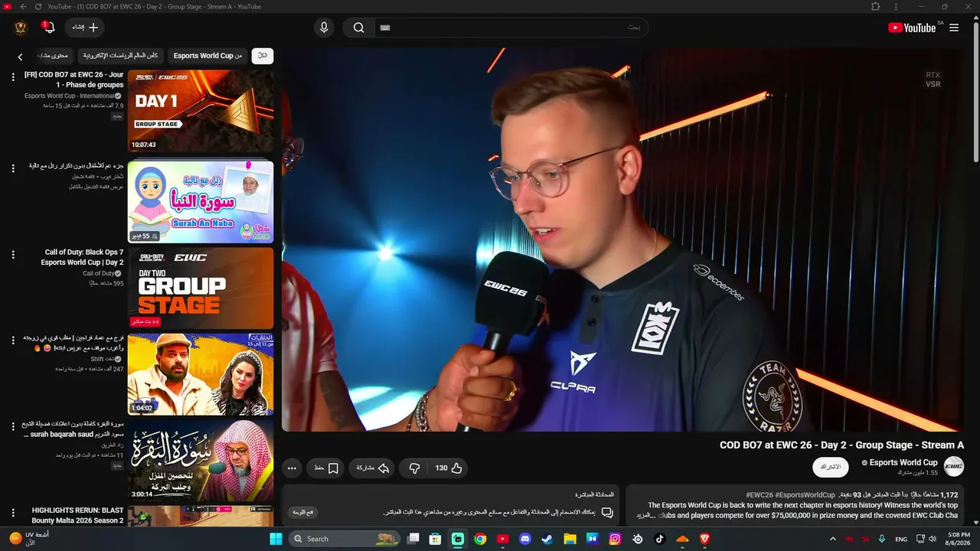This screenshot has height=551, width=980.
Task: Open the Surat Al-Baqarah video thumbnail
Action: click(x=201, y=461)
